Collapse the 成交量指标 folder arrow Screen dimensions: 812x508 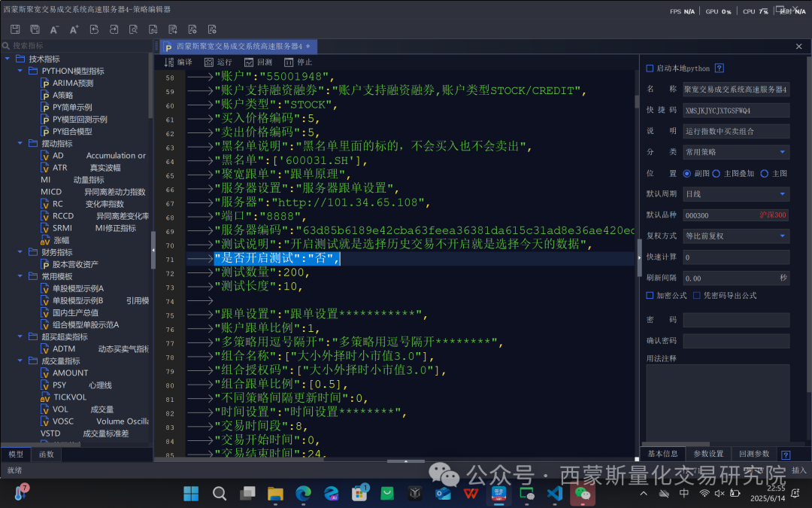20,360
